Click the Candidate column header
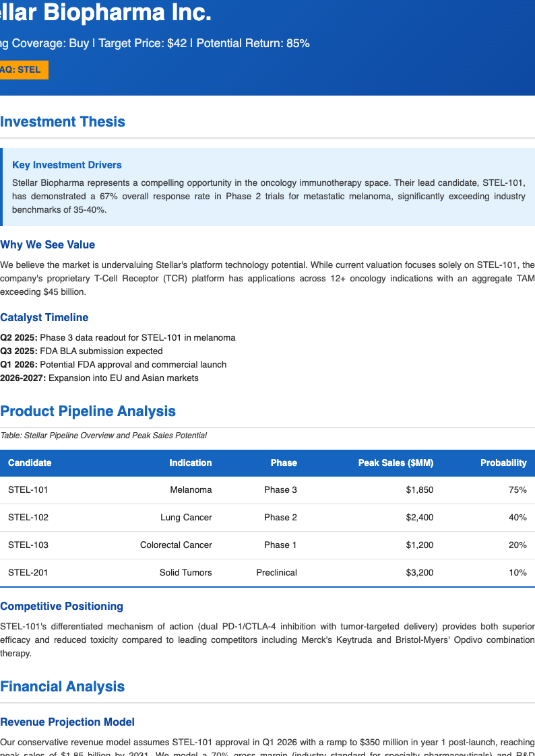The height and width of the screenshot is (756, 535). pyautogui.click(x=30, y=463)
